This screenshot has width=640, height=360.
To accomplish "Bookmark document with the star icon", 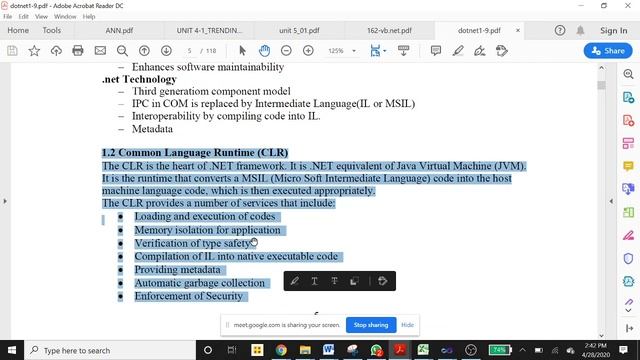I will (34, 51).
